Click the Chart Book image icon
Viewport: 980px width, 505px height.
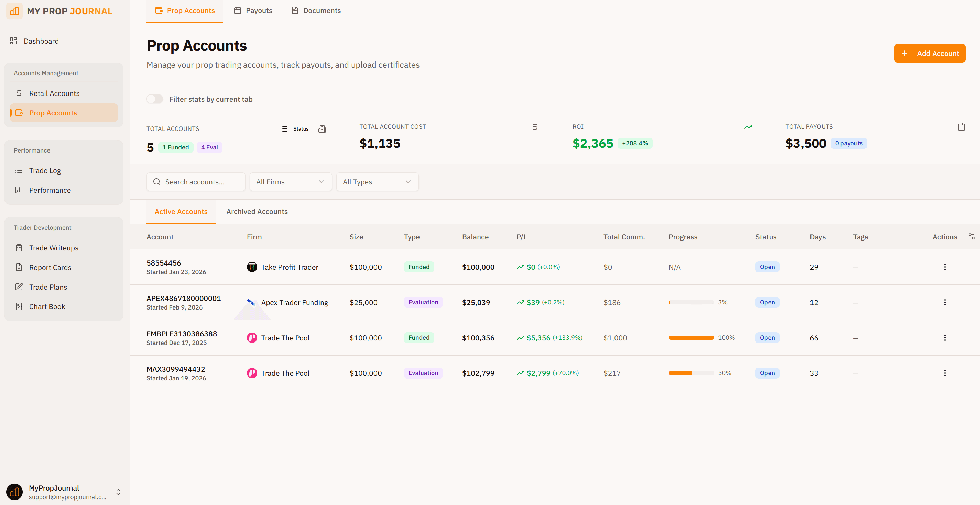tap(19, 307)
